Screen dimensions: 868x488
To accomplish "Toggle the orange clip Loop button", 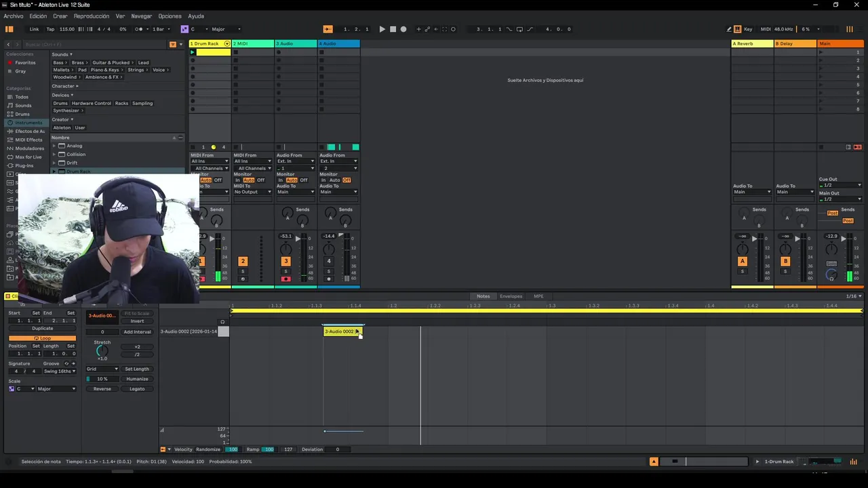I will tap(42, 338).
